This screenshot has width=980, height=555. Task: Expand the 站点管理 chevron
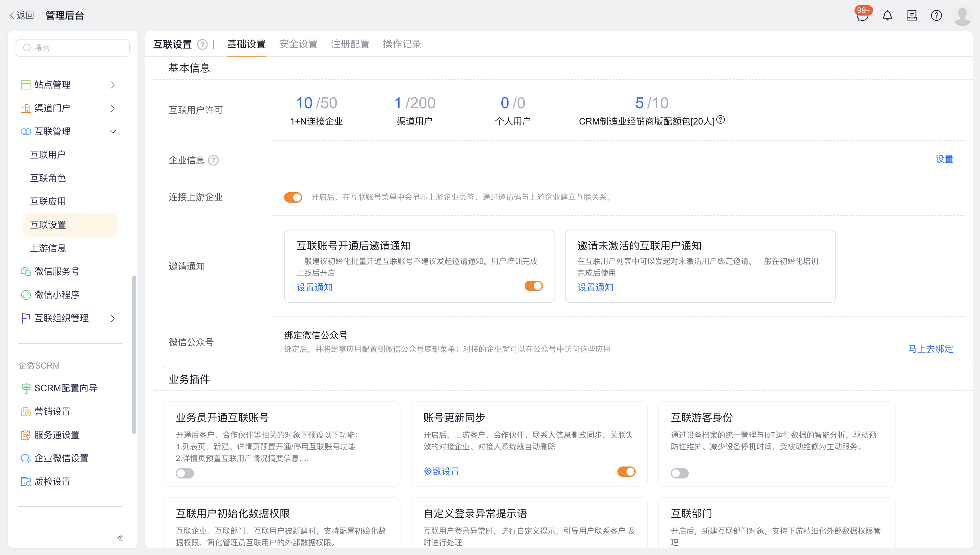113,85
